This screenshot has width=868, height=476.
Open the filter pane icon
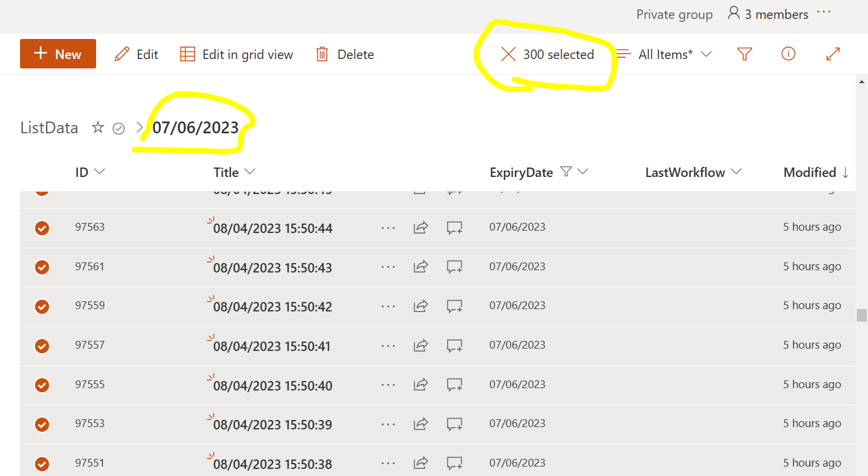(x=744, y=54)
